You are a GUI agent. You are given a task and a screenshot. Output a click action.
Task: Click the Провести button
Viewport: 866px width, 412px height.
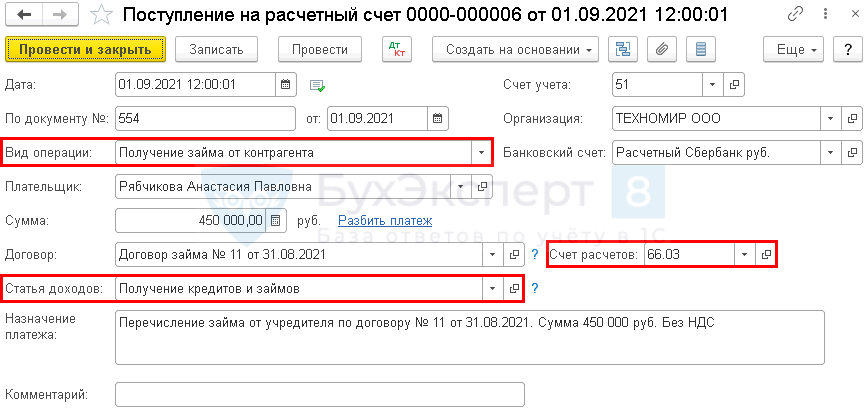[x=320, y=49]
